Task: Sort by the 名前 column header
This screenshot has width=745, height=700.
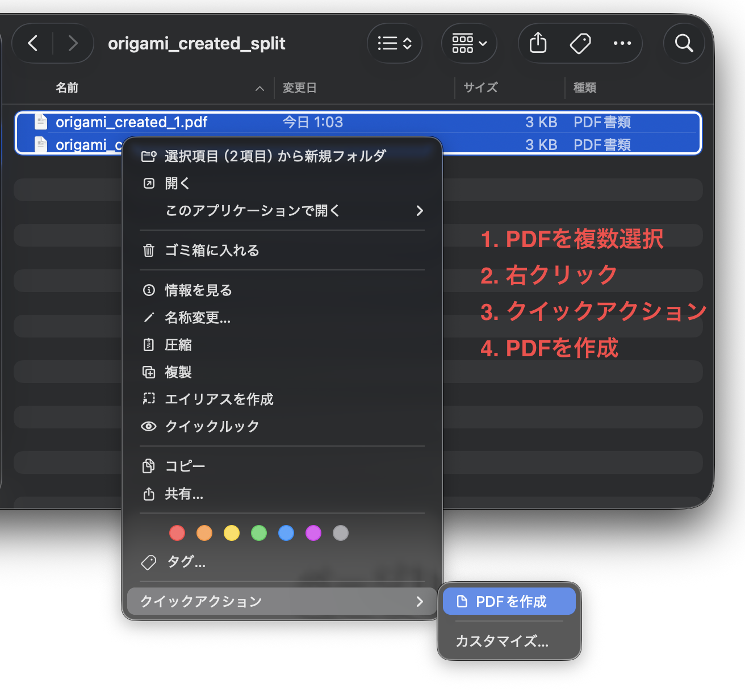Action: click(x=67, y=88)
